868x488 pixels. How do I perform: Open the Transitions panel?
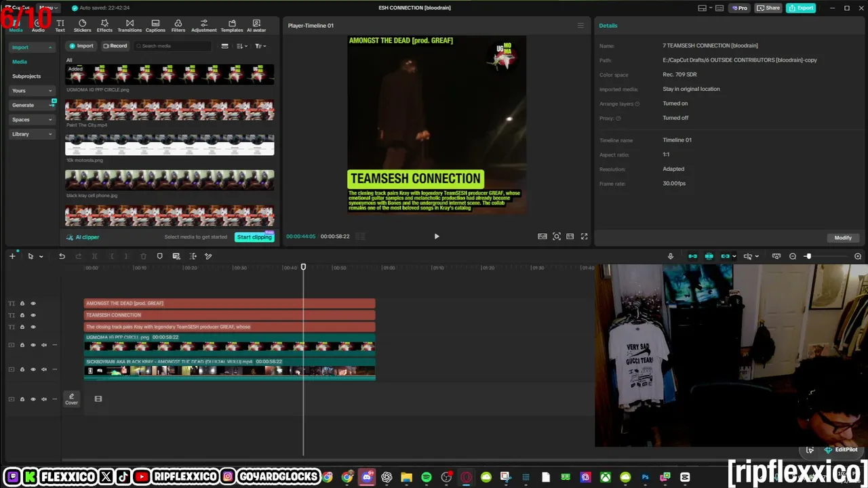130,26
